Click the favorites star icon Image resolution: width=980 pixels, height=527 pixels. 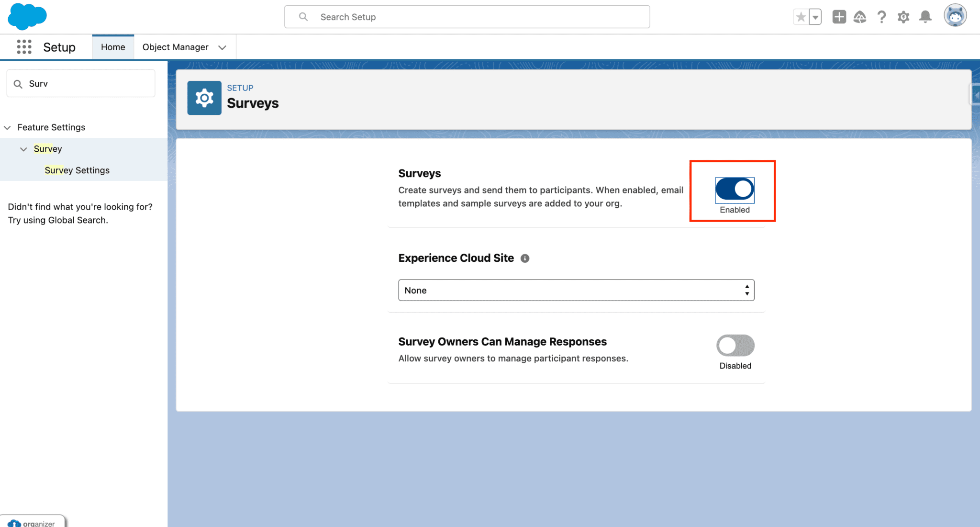coord(800,16)
